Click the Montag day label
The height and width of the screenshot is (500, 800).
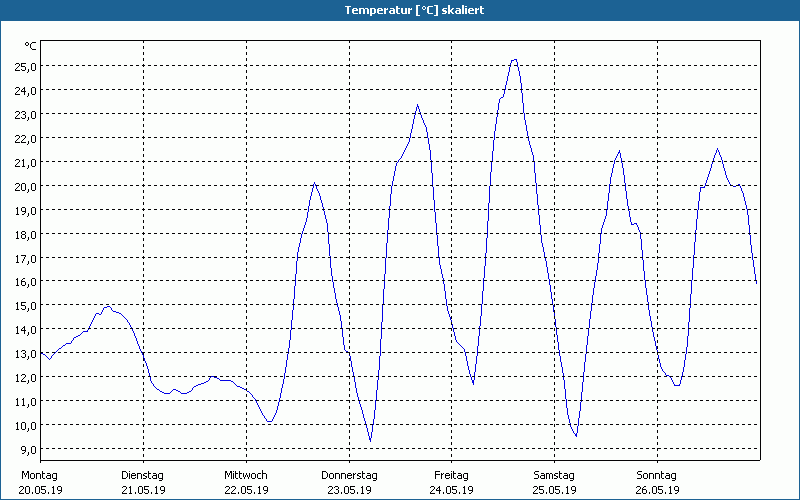(40, 475)
